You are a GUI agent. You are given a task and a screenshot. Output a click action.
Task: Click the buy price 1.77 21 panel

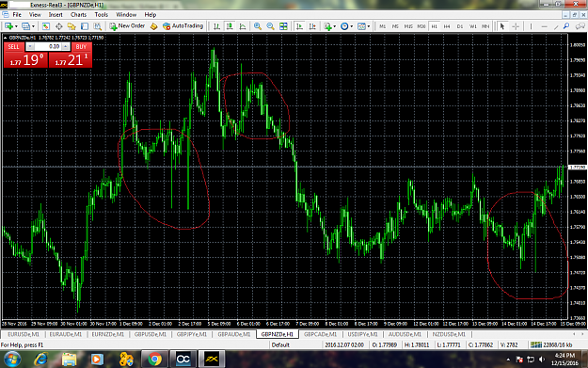tap(71, 60)
